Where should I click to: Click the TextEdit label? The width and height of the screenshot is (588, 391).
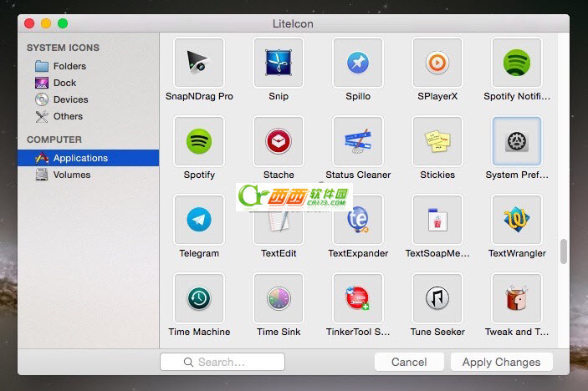coord(279,253)
